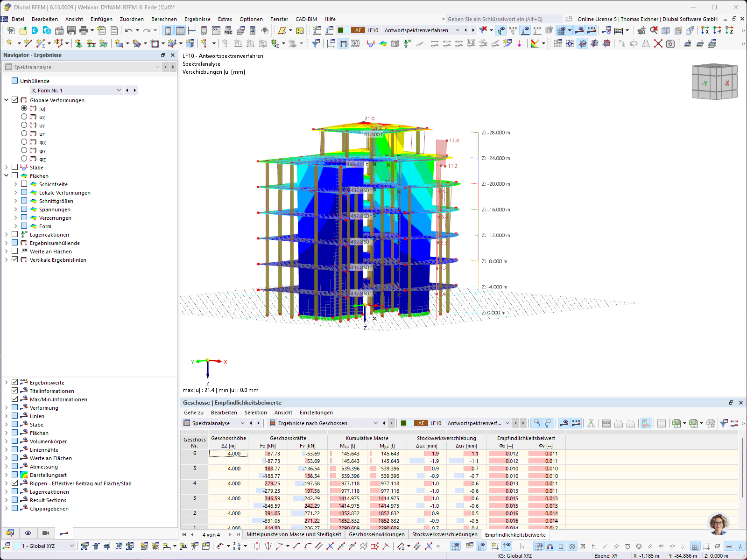747x560 pixels.
Task: Click the Save model icon in toolbar
Action: [71, 30]
